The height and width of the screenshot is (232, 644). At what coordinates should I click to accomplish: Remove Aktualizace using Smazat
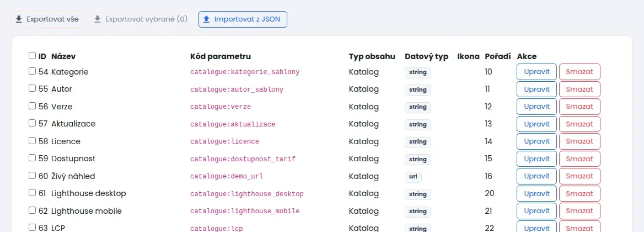[x=579, y=124]
